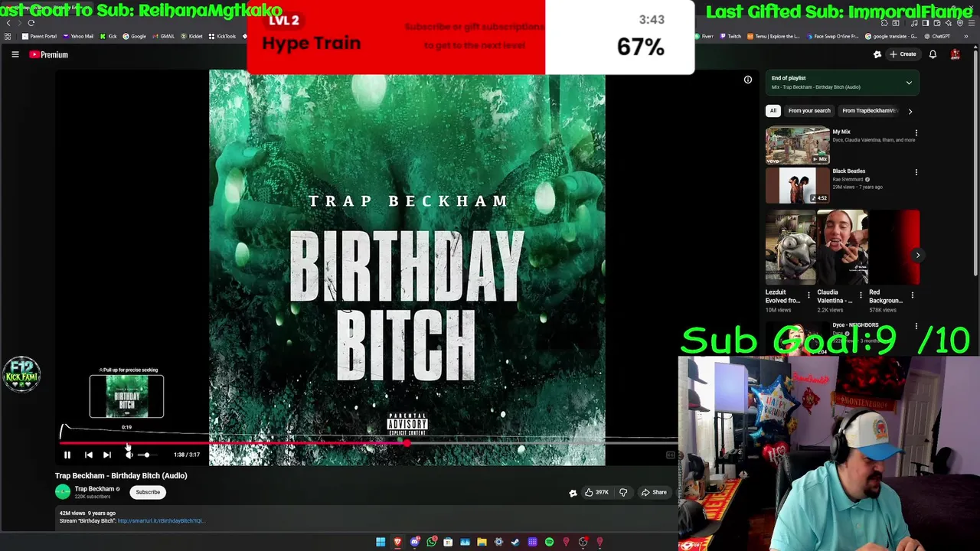Click the sparkle icon beside Create
This screenshot has width=980, height=551.
pyautogui.click(x=877, y=54)
